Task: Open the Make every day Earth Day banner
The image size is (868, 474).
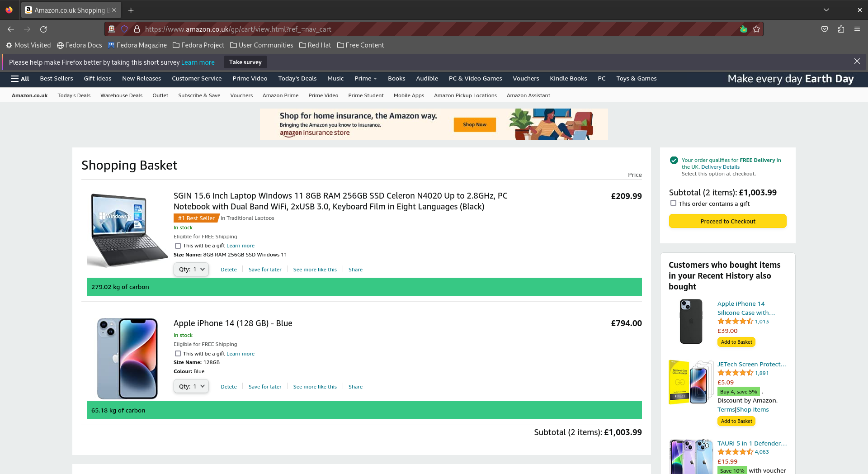Action: pos(791,79)
